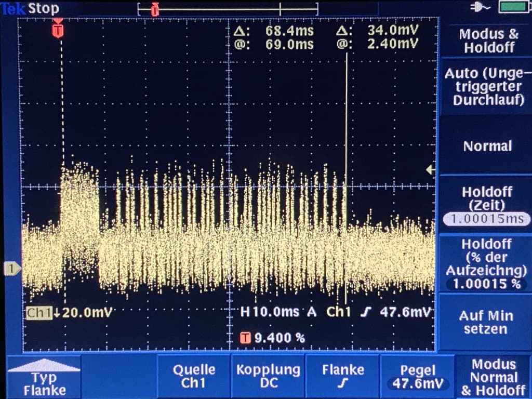
Task: Click the red T 9.400 % trigger readout
Action: (272, 338)
